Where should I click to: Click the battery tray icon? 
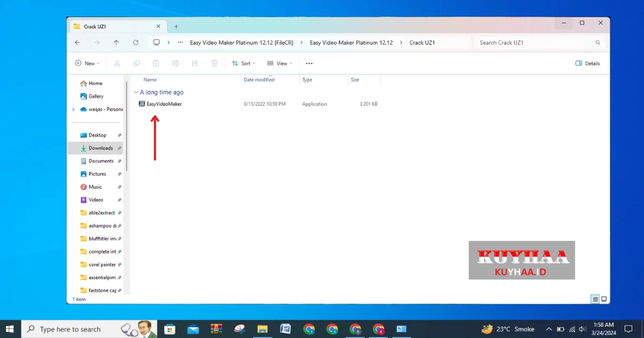click(x=560, y=329)
